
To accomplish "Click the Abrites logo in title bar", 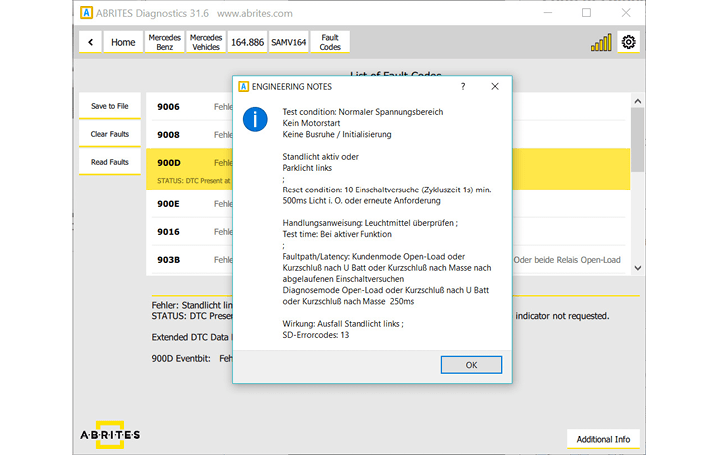I will tap(87, 13).
